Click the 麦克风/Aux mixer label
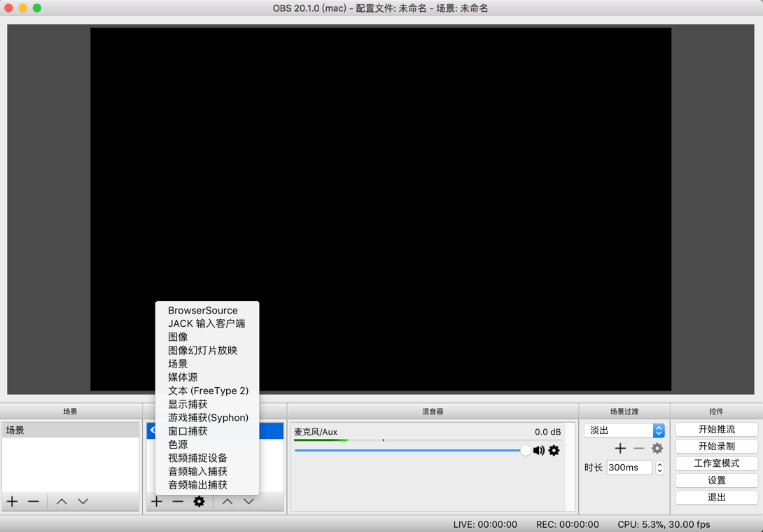Viewport: 763px width, 532px height. click(x=315, y=432)
